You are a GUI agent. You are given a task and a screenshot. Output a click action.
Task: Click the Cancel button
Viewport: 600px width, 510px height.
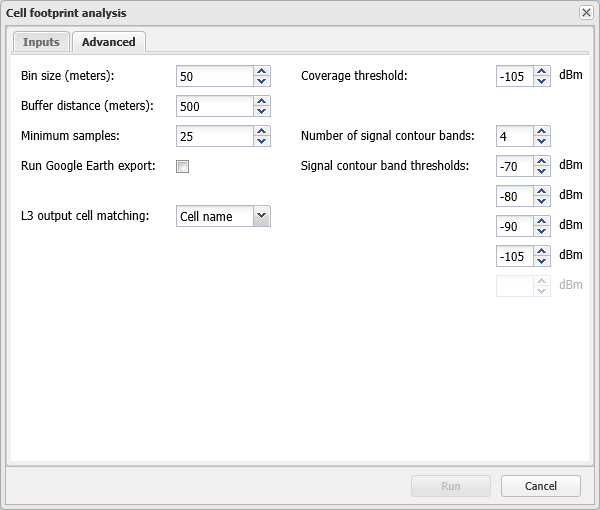pyautogui.click(x=541, y=486)
